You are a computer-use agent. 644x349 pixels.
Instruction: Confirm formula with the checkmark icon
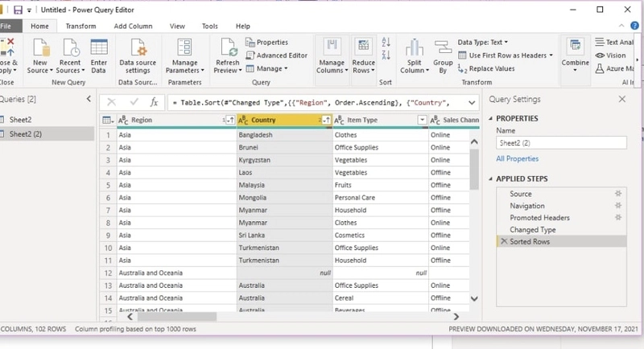[134, 102]
